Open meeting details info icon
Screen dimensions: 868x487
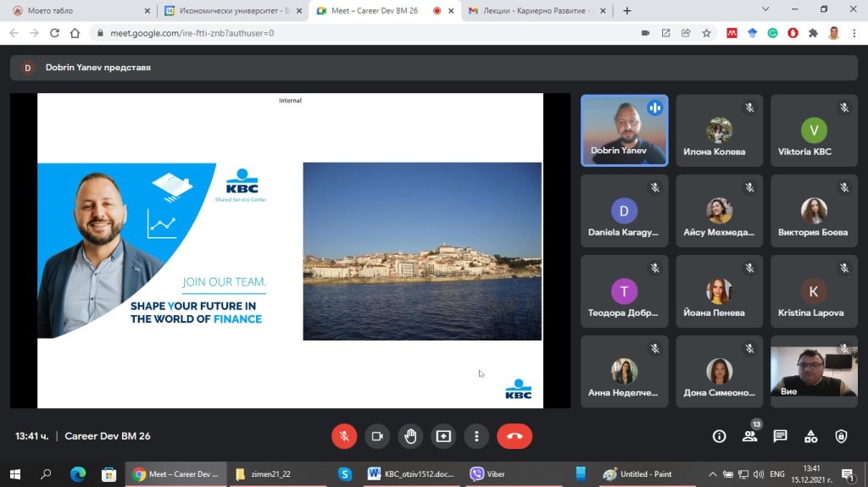(719, 436)
